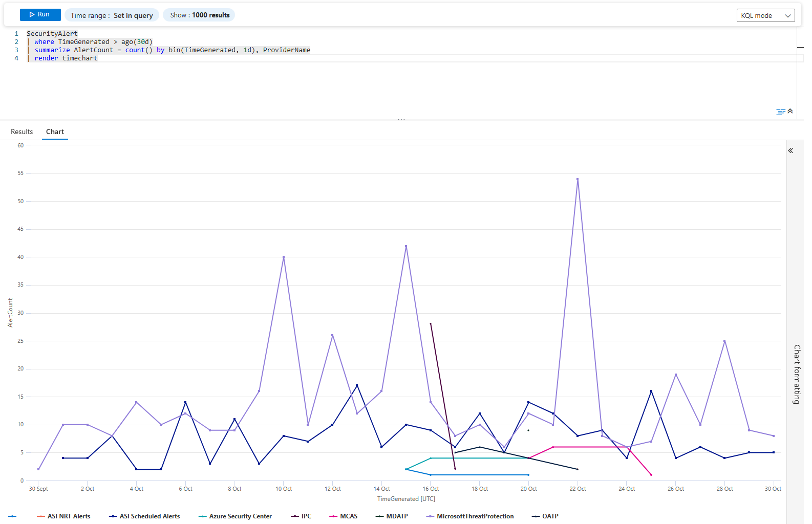The image size is (812, 524).
Task: Click the OATP legend series icon
Action: click(x=536, y=516)
